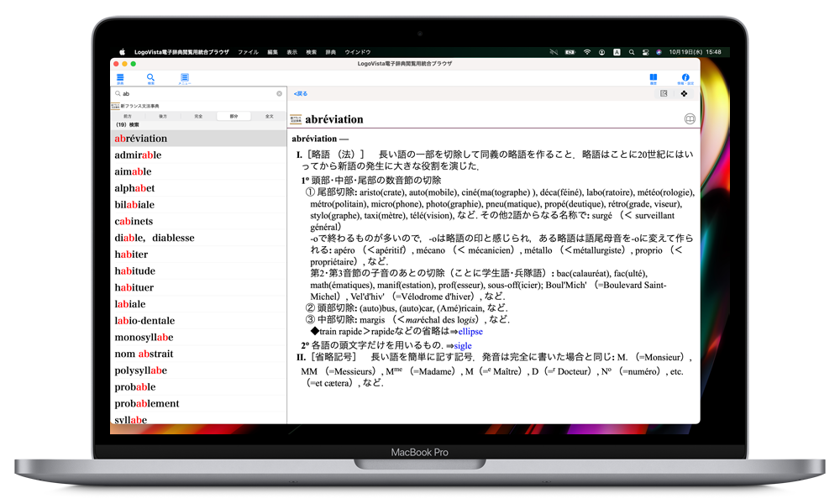Screen dimensions: 840x504
Task: Click the 新フランス文法事典 dictionary name label
Action: click(139, 106)
